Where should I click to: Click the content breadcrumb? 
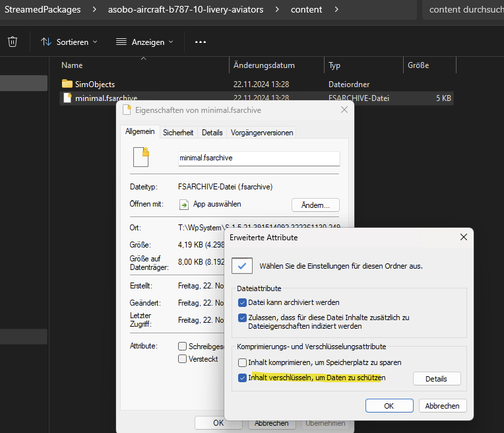click(x=306, y=9)
